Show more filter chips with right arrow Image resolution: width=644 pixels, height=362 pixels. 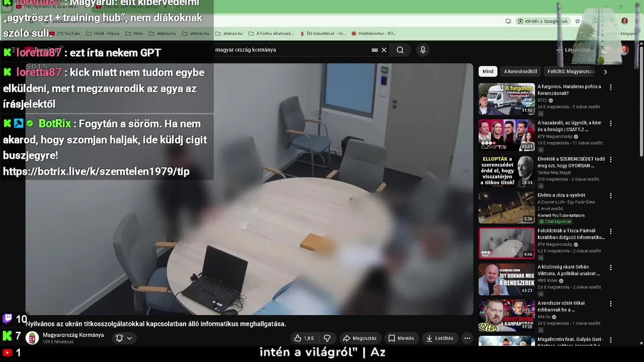point(605,71)
